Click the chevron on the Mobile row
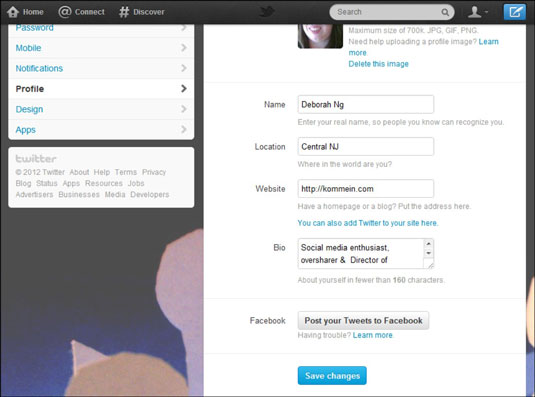This screenshot has height=397, width=535. (x=184, y=48)
